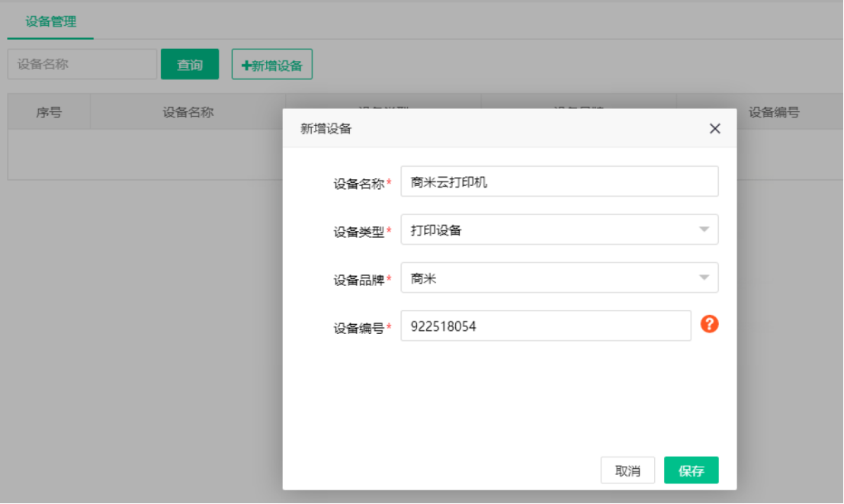Click the 新增设备 dialog title bar
This screenshot has height=504, width=844.
point(496,129)
